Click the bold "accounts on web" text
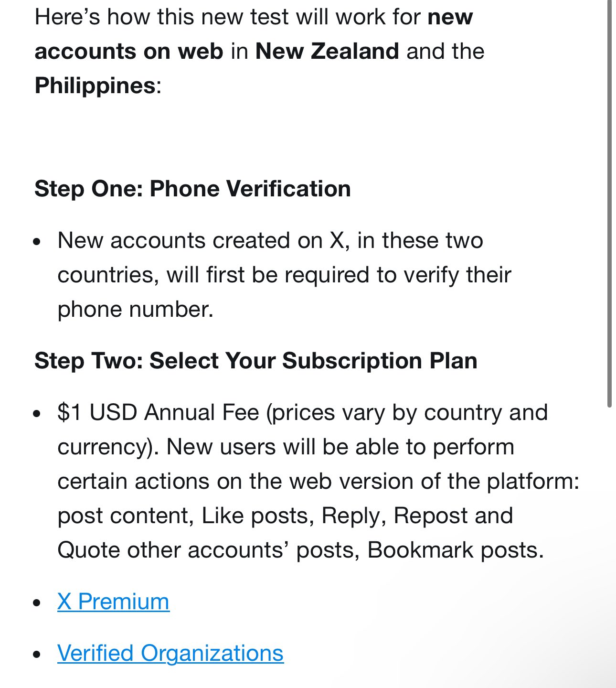The image size is (616, 688). coord(129,51)
